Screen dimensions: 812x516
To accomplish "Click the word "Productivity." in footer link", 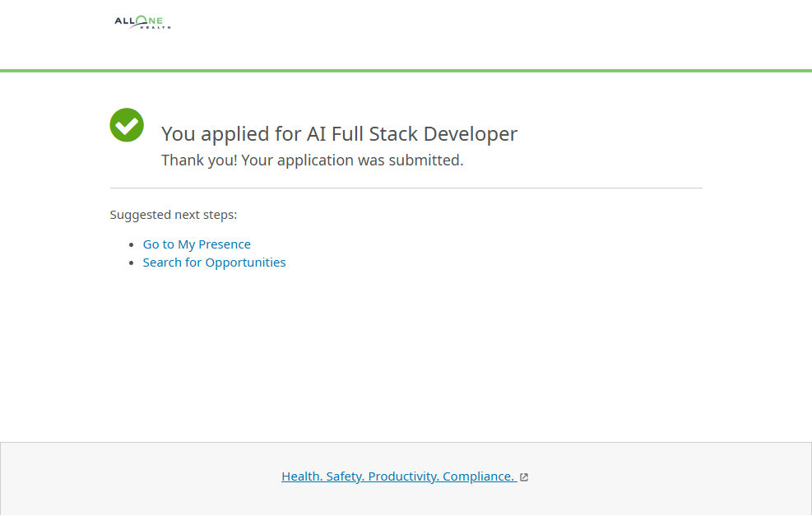I will [403, 476].
